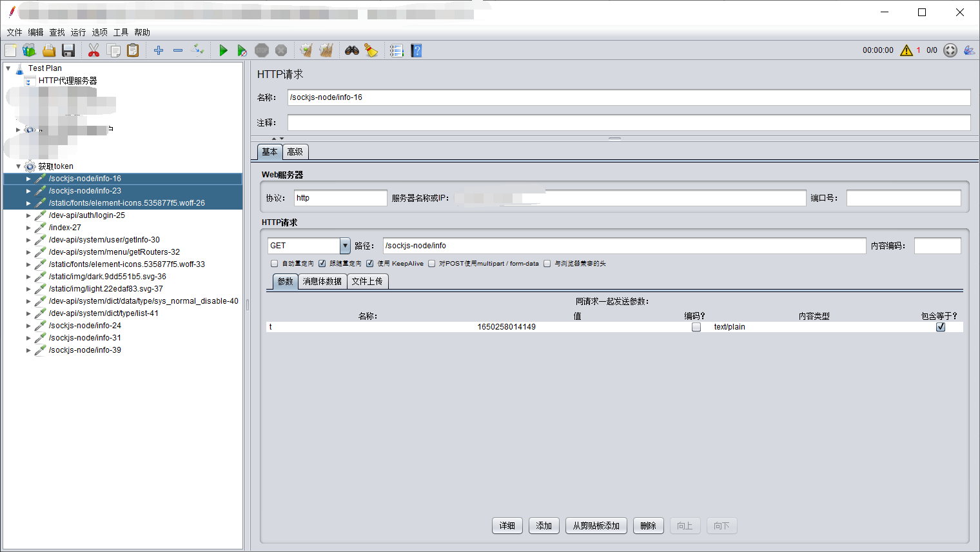Screen dimensions: 980x552
Task: Expand the /dev-api/system/menu/getRouters-32 node
Action: click(28, 252)
